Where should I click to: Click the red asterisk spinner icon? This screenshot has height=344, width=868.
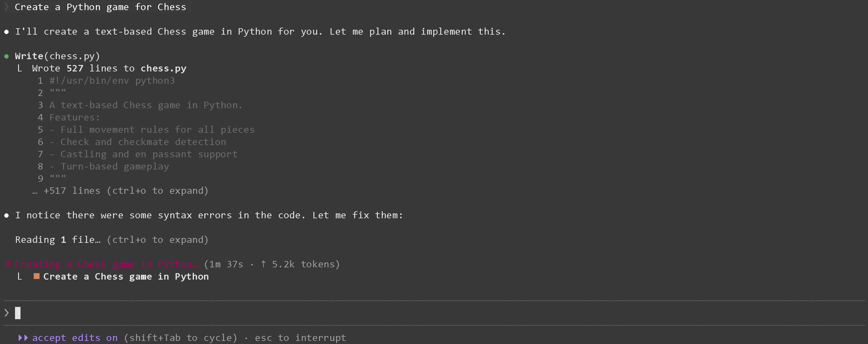(8, 264)
